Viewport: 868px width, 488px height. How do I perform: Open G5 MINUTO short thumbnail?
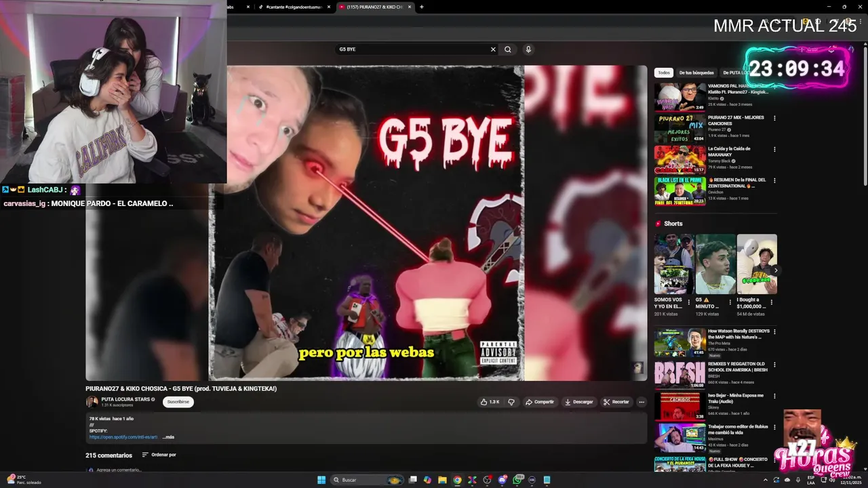click(715, 264)
